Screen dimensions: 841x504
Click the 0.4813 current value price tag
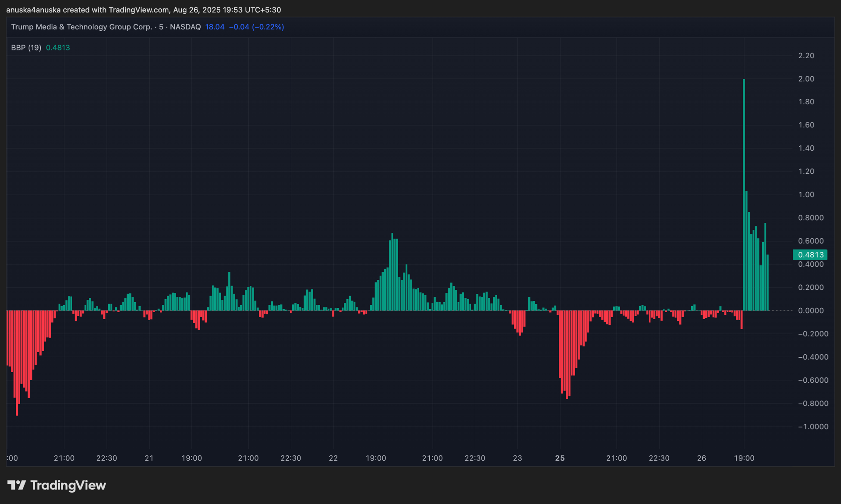point(810,255)
